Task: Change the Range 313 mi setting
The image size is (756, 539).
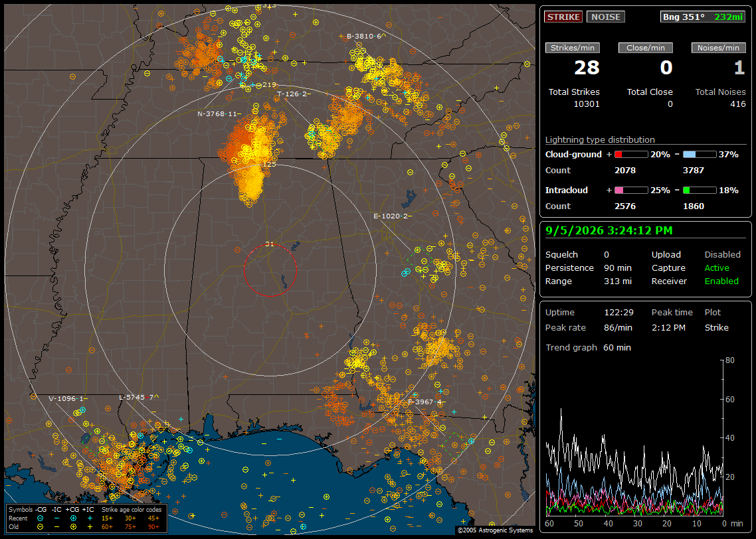Action: click(618, 281)
